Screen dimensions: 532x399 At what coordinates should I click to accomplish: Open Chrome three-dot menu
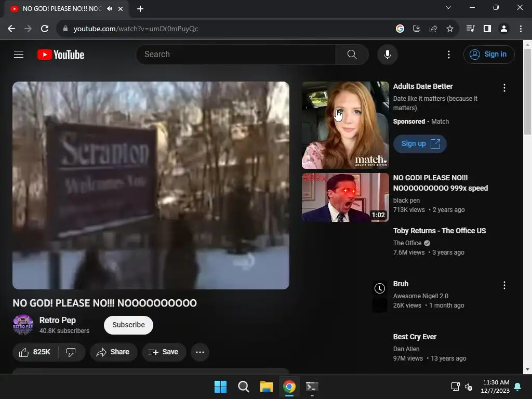pos(521,29)
